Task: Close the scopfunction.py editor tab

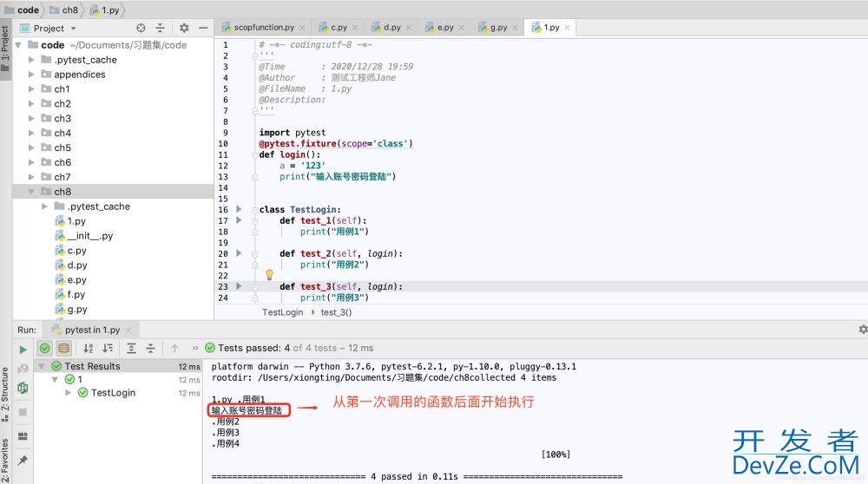Action: click(x=302, y=28)
